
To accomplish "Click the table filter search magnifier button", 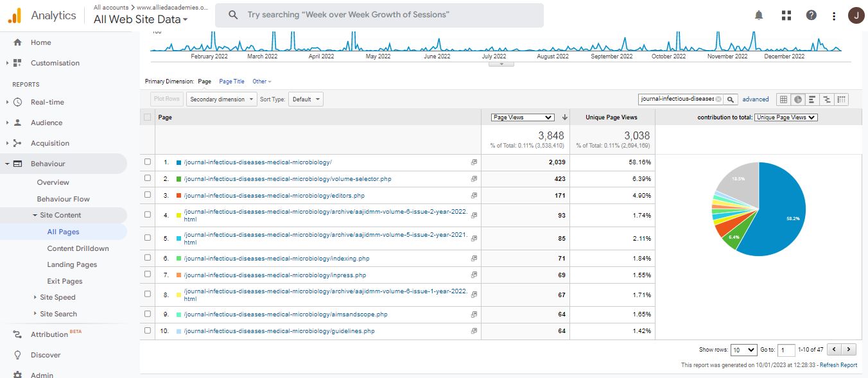I will 731,99.
